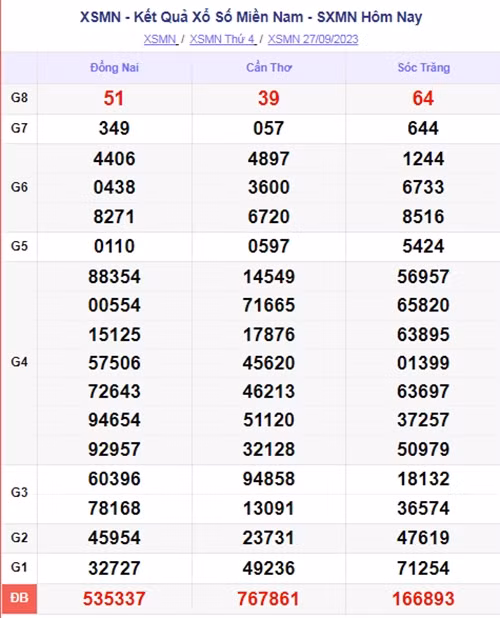This screenshot has width=500, height=618.
Task: Click Cần Thơ special prize 767861
Action: 269,599
